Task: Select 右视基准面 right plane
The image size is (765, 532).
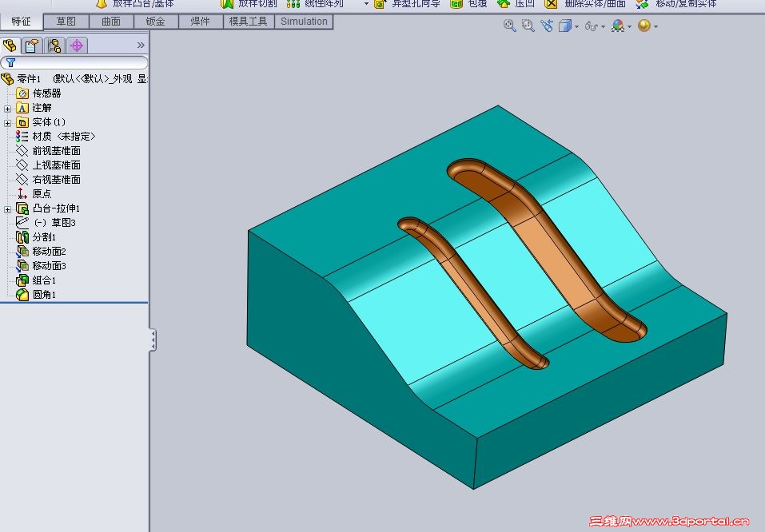Action: [48, 180]
